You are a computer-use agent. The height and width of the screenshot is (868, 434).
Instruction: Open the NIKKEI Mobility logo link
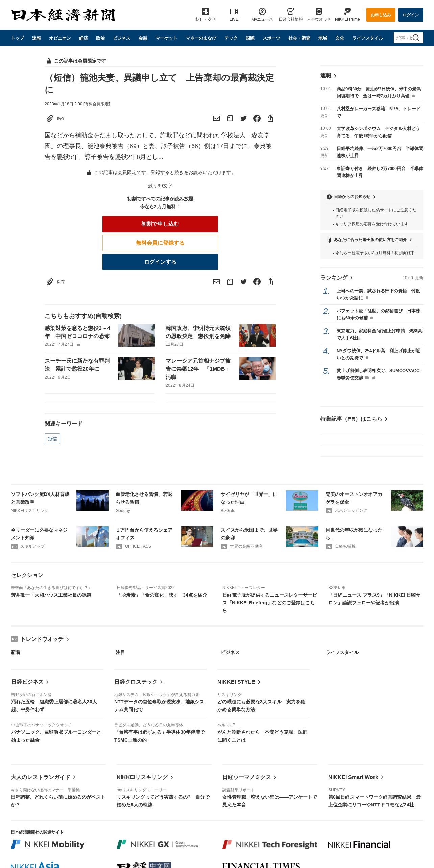coord(48,844)
